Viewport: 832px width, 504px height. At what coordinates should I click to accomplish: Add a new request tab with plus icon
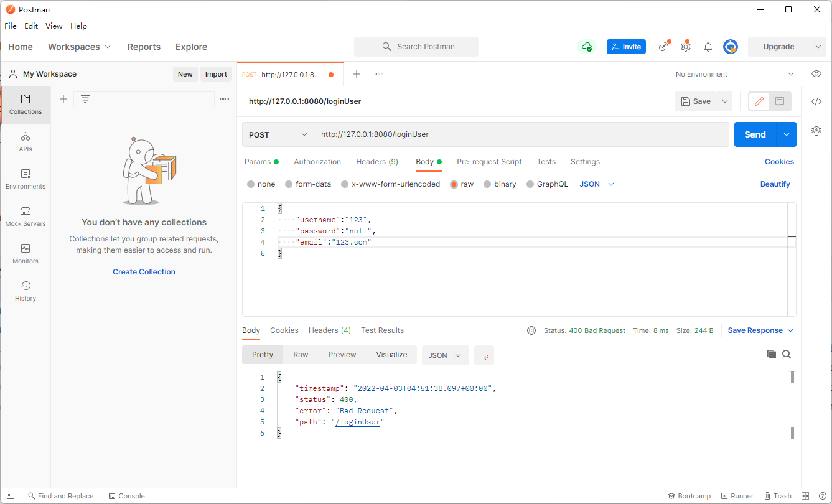pyautogui.click(x=357, y=74)
